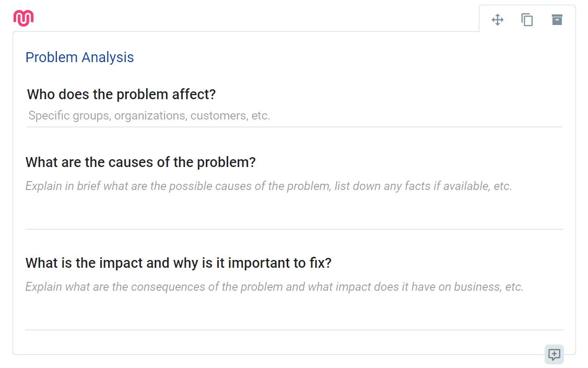
Task: Click the move handle in the toolbar
Action: [x=497, y=19]
